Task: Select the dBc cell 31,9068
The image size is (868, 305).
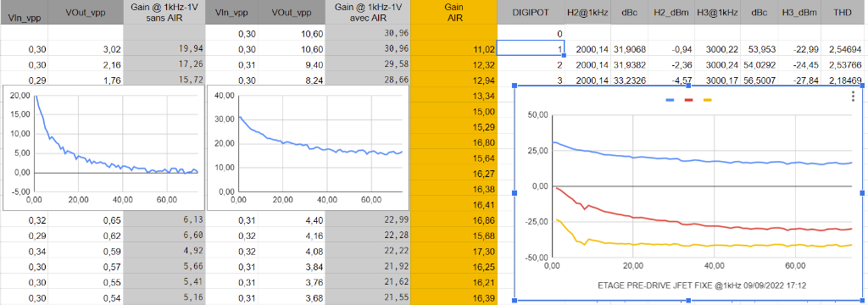Action: [630, 48]
